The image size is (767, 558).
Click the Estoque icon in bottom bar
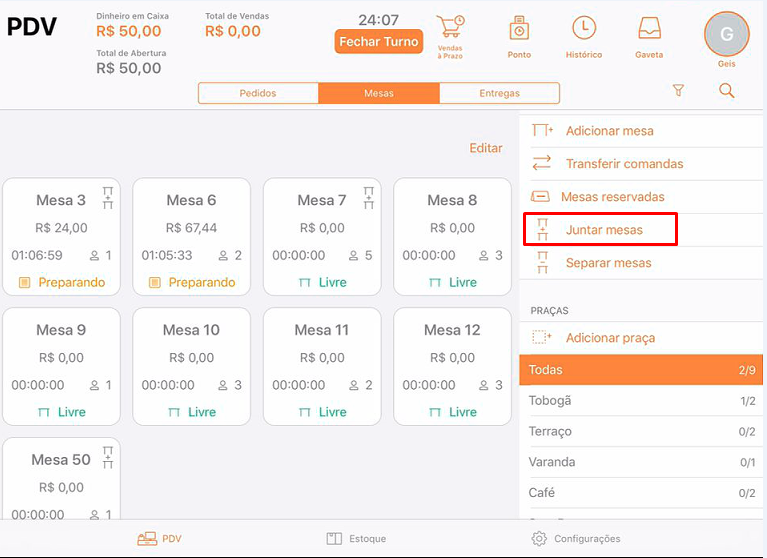click(x=334, y=538)
